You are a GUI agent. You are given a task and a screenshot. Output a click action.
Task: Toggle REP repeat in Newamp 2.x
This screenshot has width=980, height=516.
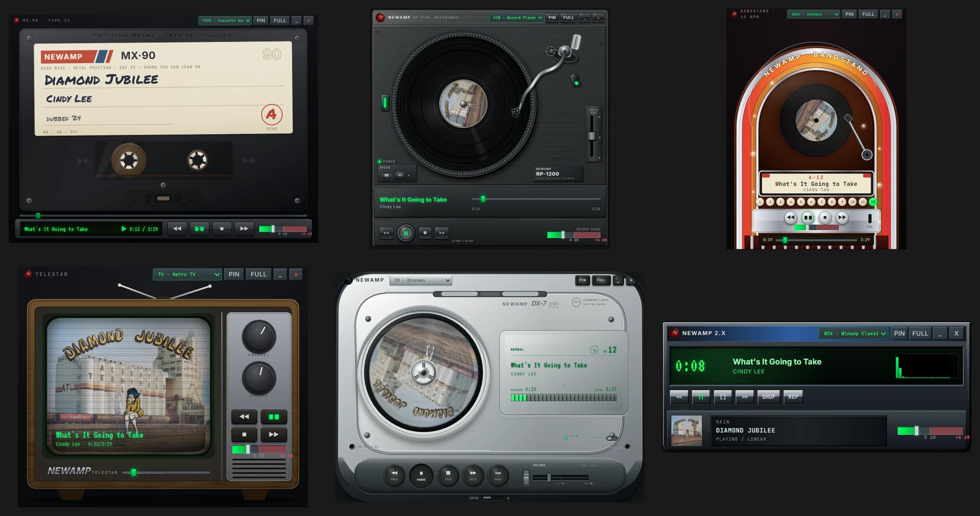[793, 397]
